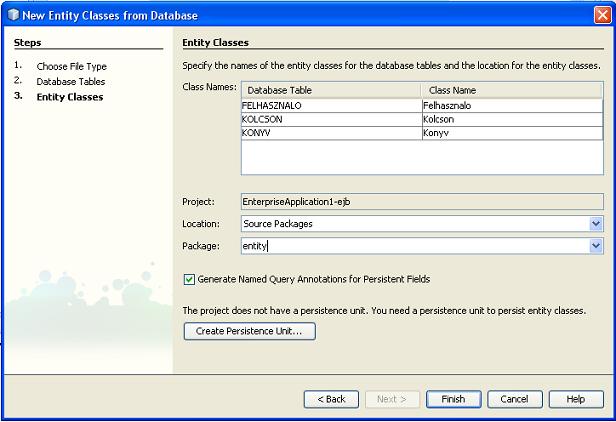Toggle Generate Named Query Annotations checkbox
This screenshot has width=616, height=422.
tap(189, 279)
